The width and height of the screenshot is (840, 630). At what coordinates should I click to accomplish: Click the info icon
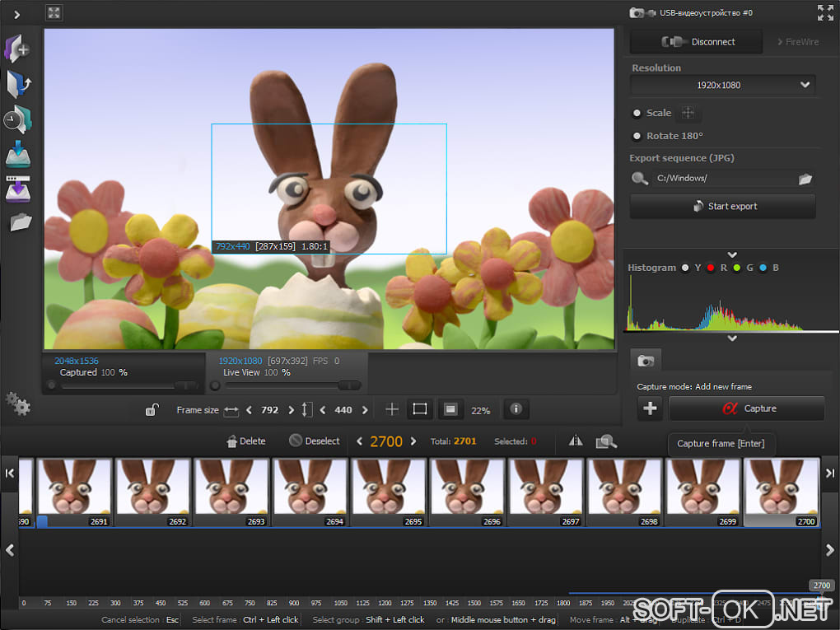[516, 409]
